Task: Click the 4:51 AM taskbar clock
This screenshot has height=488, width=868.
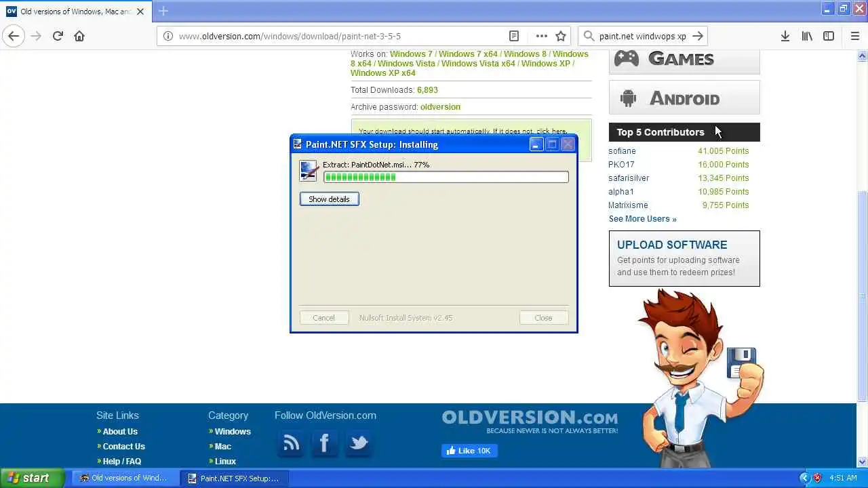Action: pyautogui.click(x=843, y=478)
